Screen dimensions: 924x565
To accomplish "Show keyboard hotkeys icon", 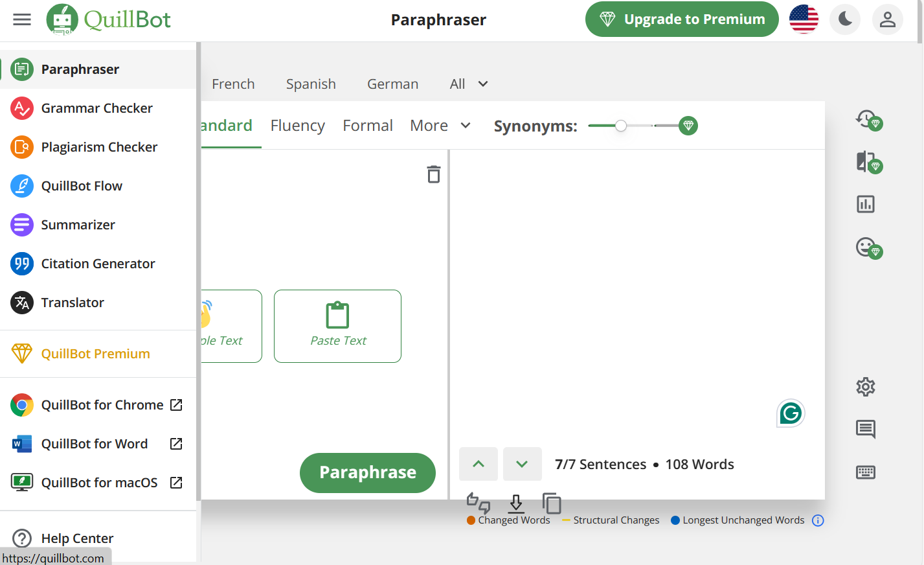I will coord(866,472).
